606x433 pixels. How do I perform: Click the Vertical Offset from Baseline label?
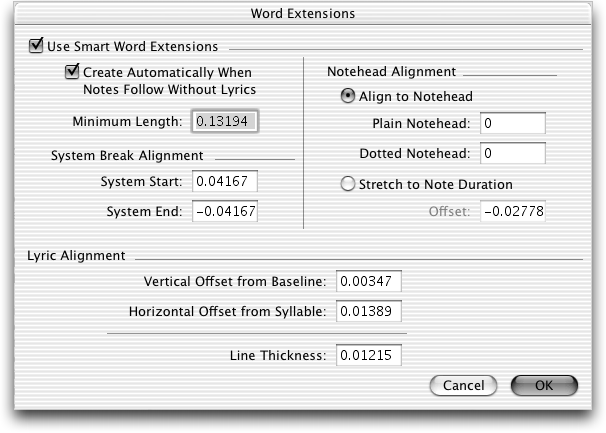(235, 281)
